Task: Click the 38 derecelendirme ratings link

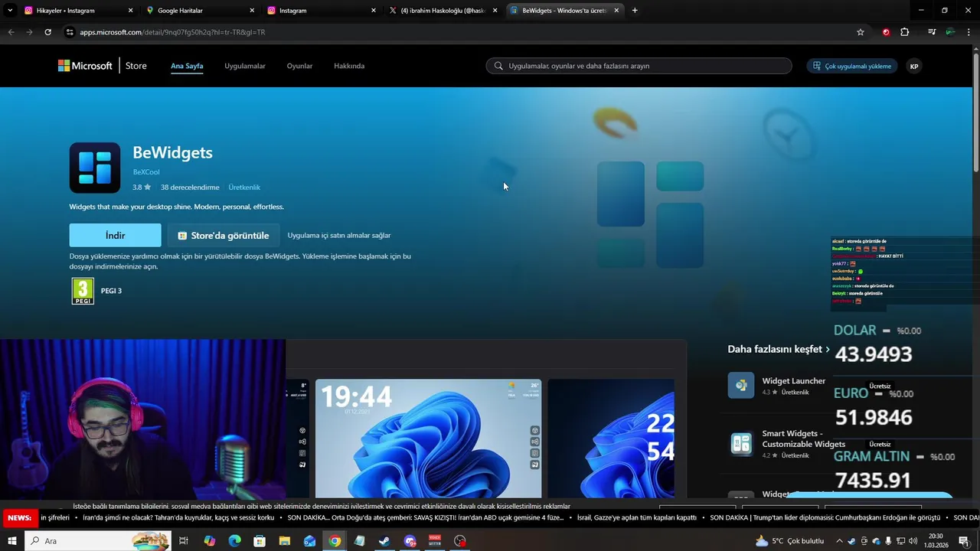Action: tap(190, 187)
